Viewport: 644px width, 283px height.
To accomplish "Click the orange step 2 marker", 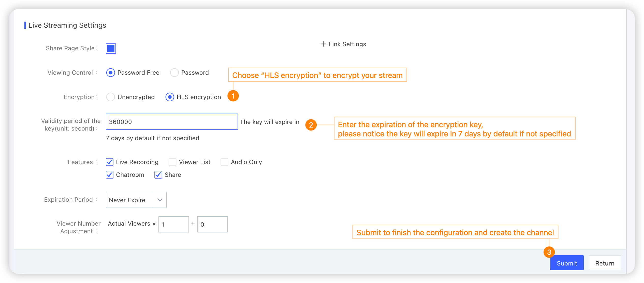I will pyautogui.click(x=311, y=125).
